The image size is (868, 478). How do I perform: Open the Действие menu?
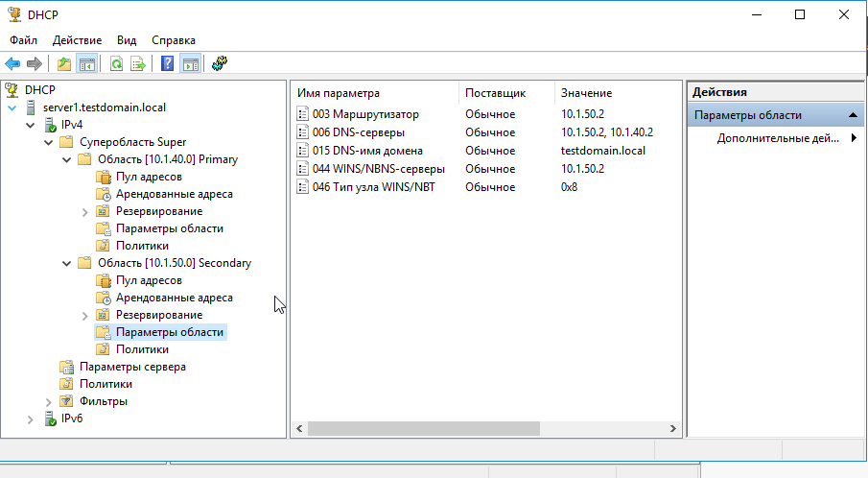pos(77,40)
